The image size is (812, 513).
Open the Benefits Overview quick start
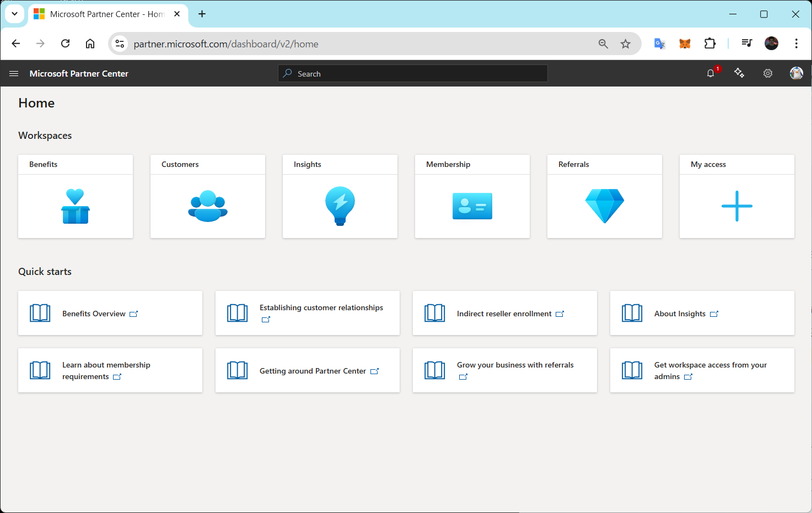click(x=94, y=313)
